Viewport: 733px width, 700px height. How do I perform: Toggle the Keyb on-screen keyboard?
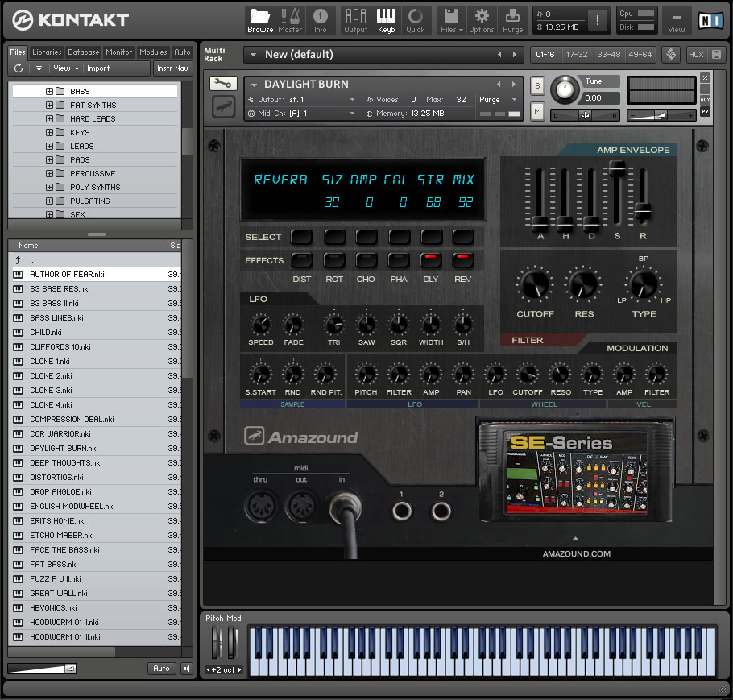[386, 21]
